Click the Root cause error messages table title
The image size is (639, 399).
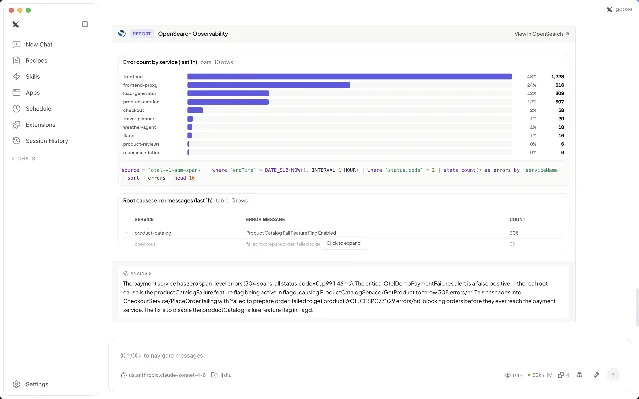pos(167,201)
